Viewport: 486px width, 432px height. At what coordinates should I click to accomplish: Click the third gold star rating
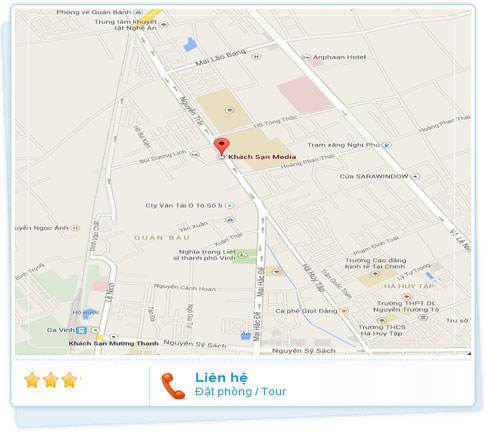[x=70, y=380]
